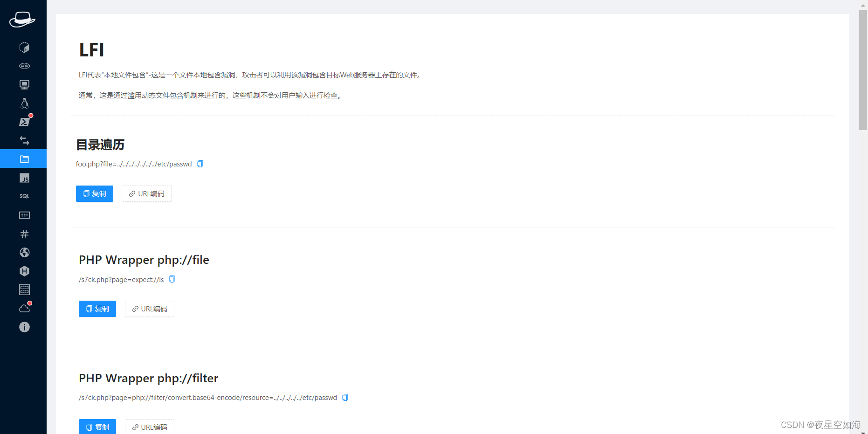868x434 pixels.
Task: Click the scrollbar up arrow
Action: (863, 4)
